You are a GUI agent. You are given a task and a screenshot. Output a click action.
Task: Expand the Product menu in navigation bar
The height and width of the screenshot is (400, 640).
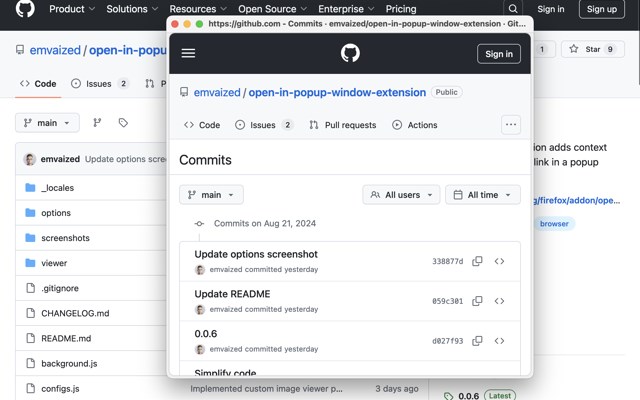pyautogui.click(x=72, y=9)
